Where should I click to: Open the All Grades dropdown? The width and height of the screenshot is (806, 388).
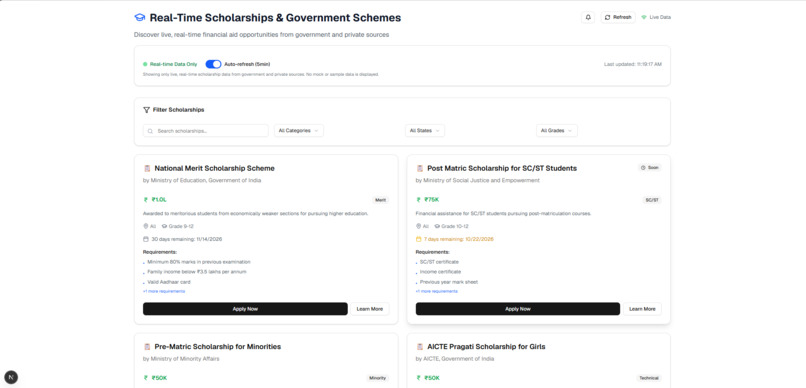click(x=557, y=131)
